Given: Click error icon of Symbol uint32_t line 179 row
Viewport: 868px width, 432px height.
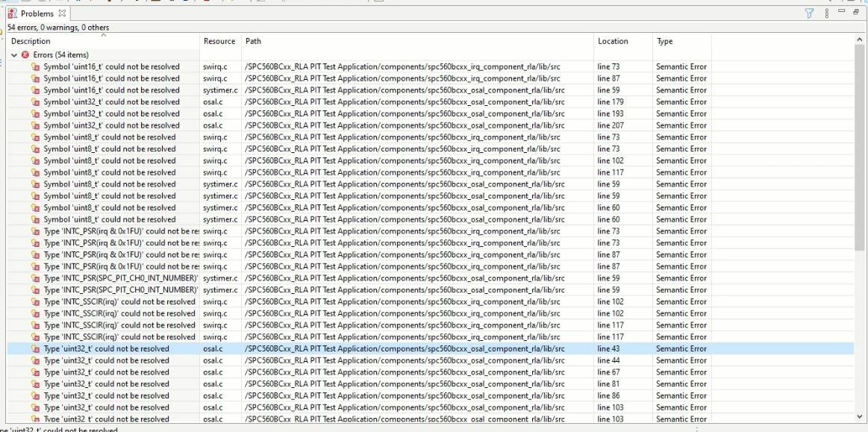Looking at the screenshot, I should pos(35,101).
